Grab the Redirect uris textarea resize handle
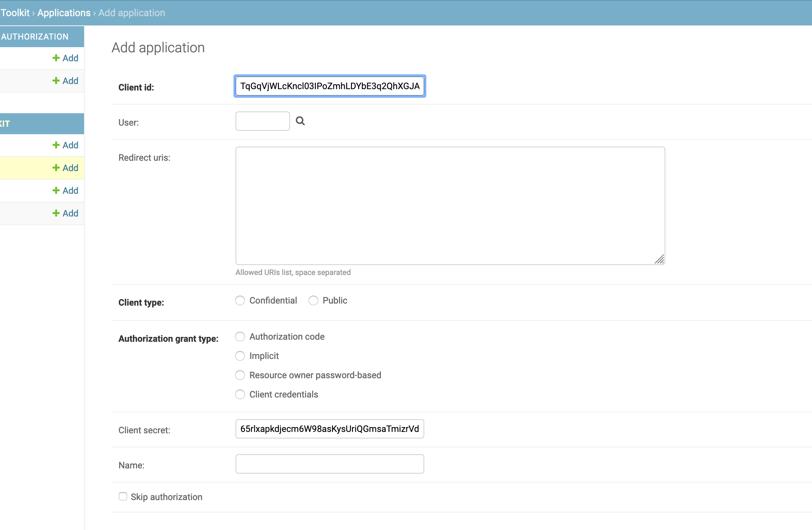The image size is (812, 530). (x=659, y=259)
